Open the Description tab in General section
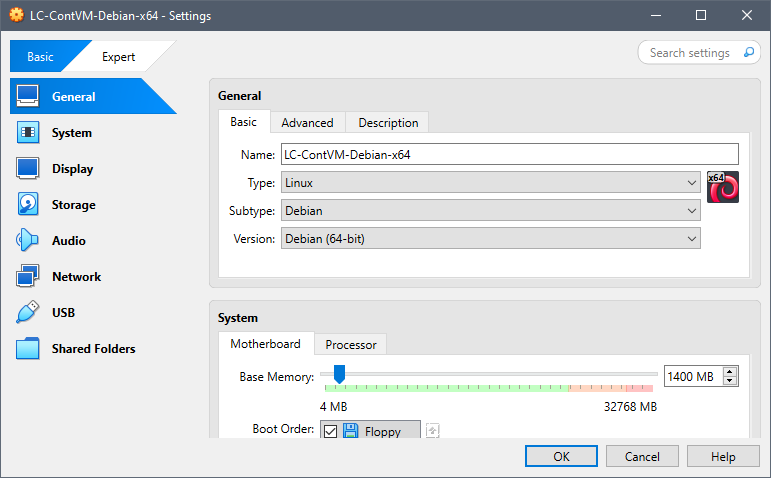771x478 pixels. coord(388,122)
